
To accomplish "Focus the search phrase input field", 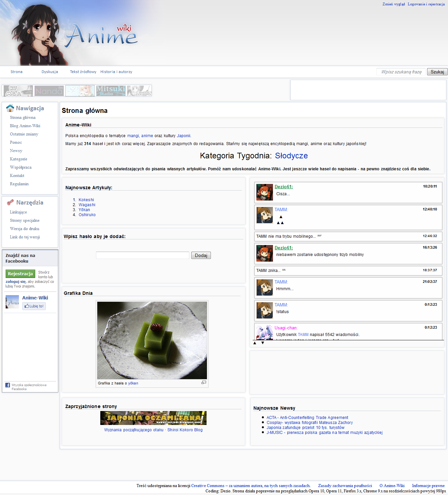I will [x=401, y=72].
